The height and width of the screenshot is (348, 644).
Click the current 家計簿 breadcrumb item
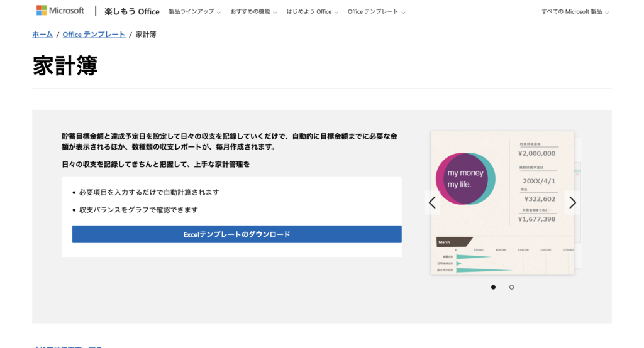pyautogui.click(x=146, y=35)
